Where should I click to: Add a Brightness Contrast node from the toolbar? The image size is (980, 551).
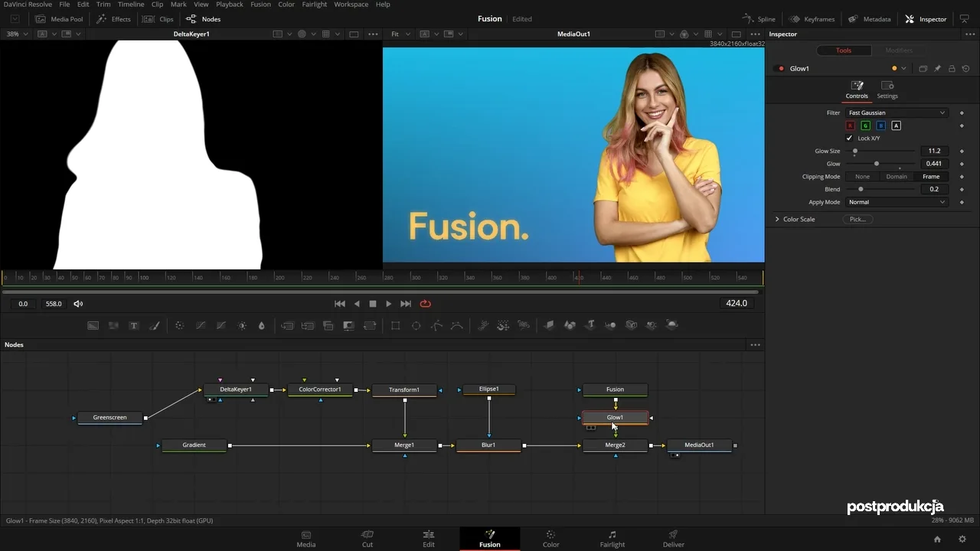click(242, 325)
